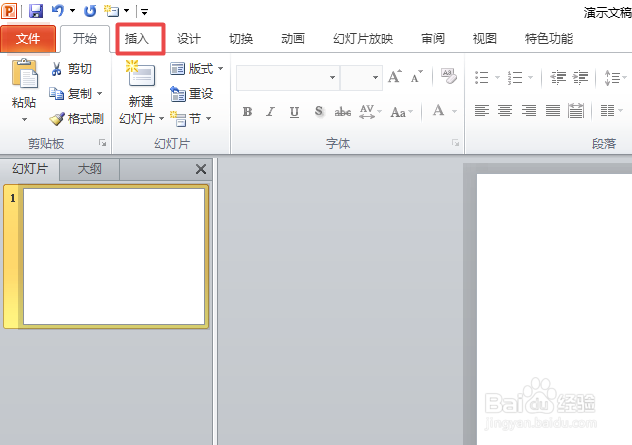Toggle align text left
Screen dimensions: 632x445
click(x=482, y=110)
